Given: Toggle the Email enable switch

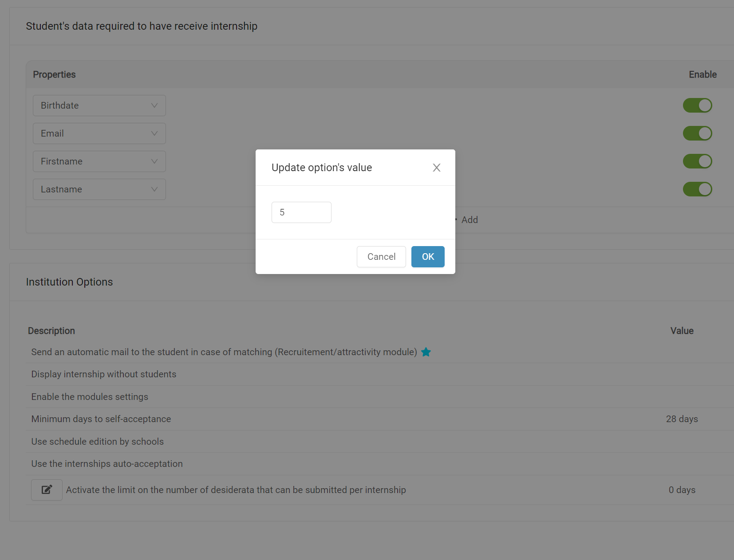Looking at the screenshot, I should click(x=698, y=133).
